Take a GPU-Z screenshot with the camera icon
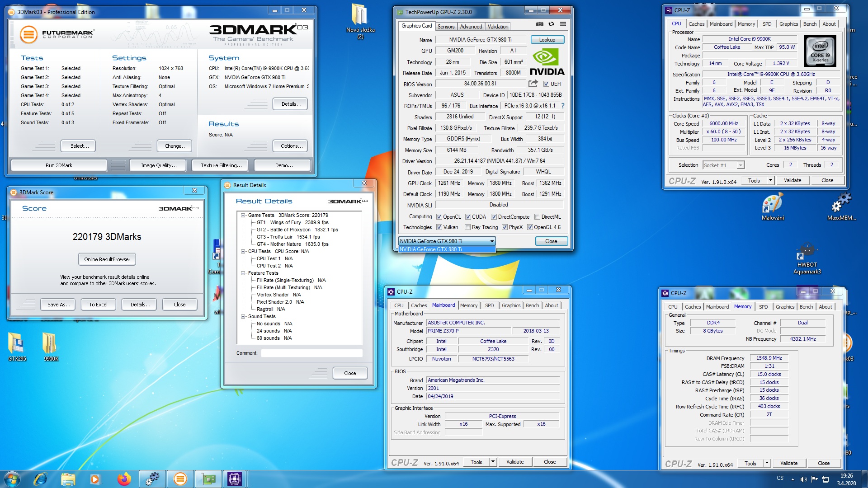Screen dimensions: 868x488 pyautogui.click(x=540, y=24)
